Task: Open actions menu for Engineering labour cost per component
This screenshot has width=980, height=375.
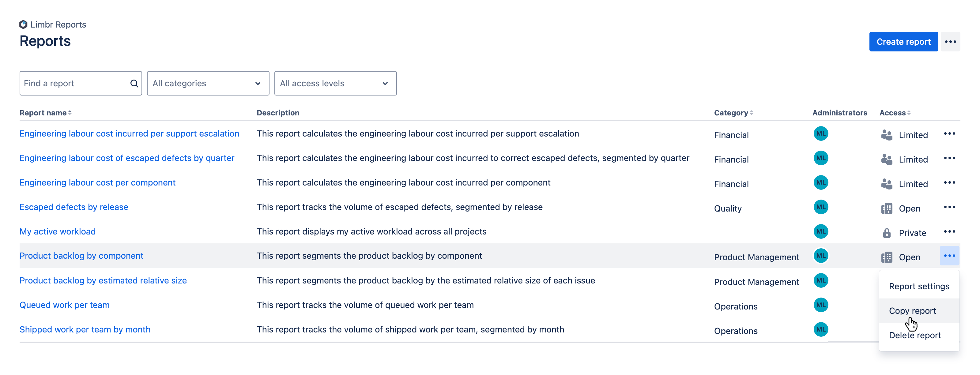Action: pos(949,182)
